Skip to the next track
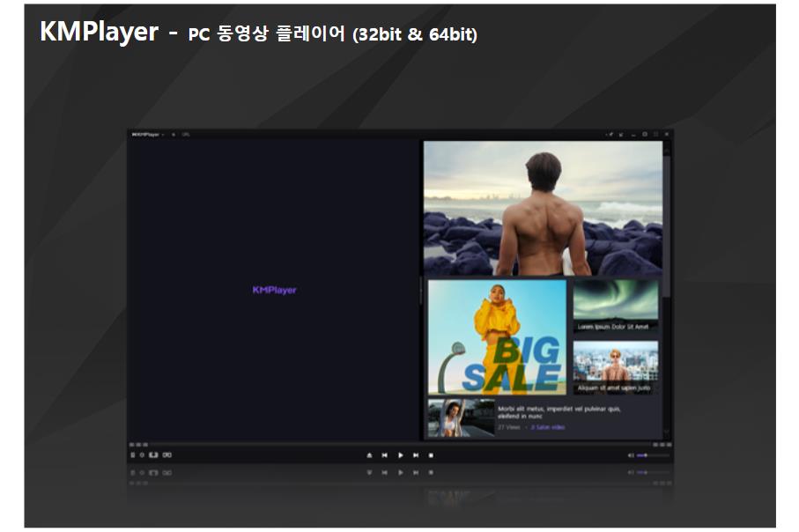The width and height of the screenshot is (799, 532). [x=415, y=455]
